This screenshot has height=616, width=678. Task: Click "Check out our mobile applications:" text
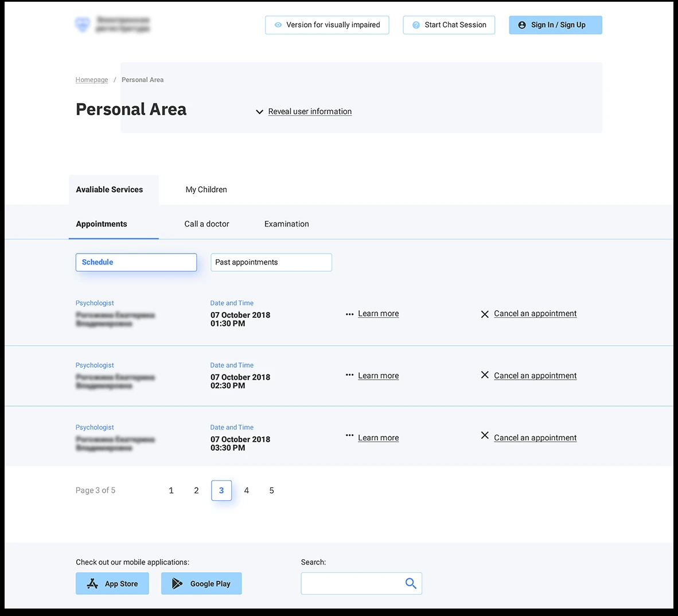click(x=133, y=562)
